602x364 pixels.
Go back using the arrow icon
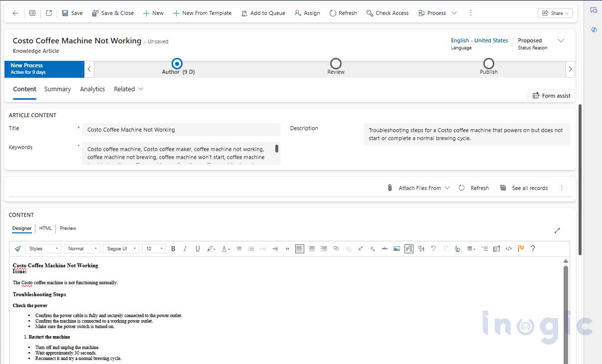point(15,13)
